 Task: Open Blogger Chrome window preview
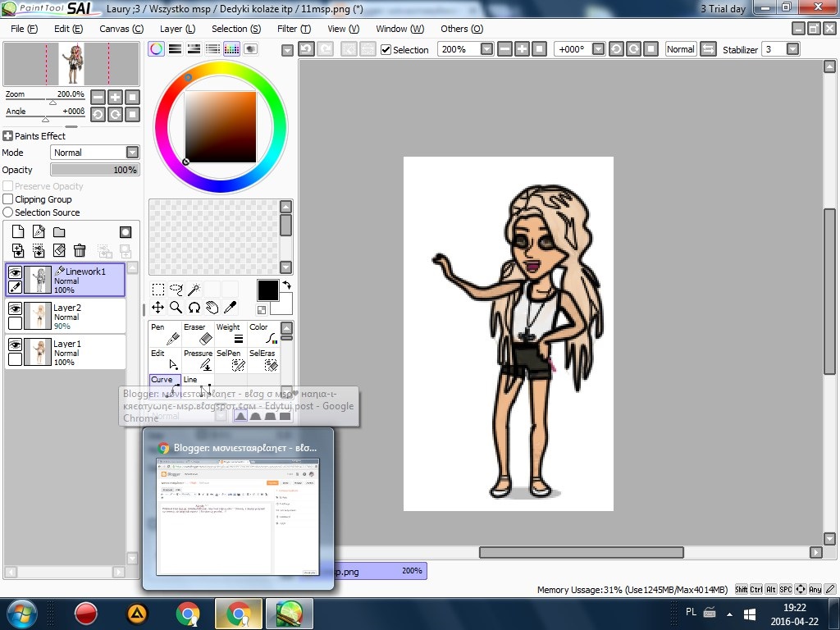(238, 509)
